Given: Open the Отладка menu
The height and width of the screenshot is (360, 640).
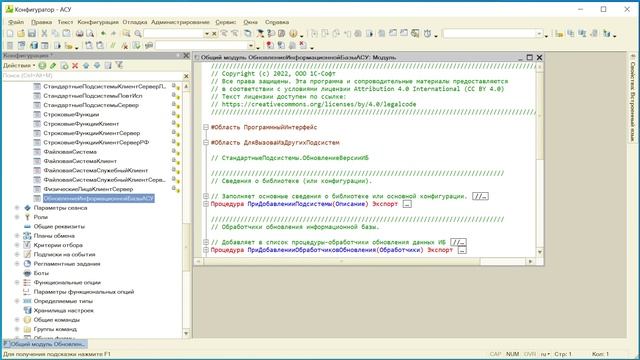Looking at the screenshot, I should click(135, 22).
